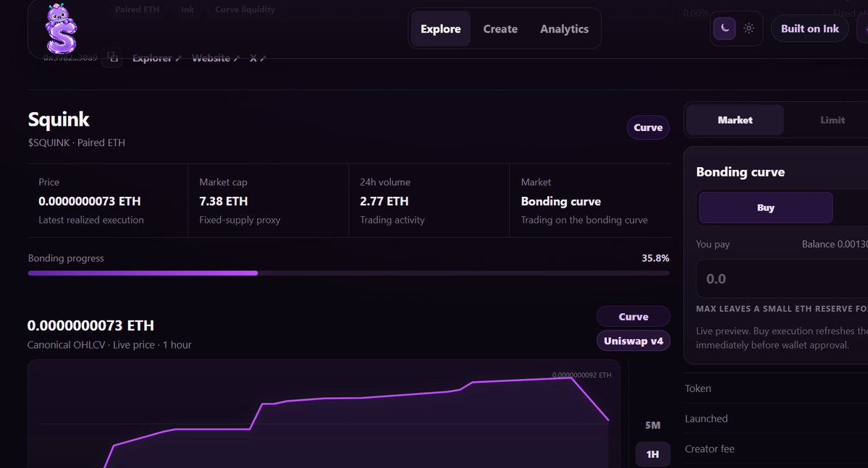Click the 35.8% bonding progress value
868x468 pixels.
(x=655, y=258)
